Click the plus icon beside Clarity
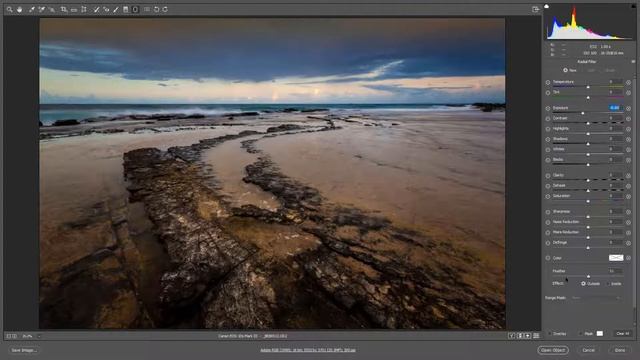The width and height of the screenshot is (640, 360). pos(629,176)
